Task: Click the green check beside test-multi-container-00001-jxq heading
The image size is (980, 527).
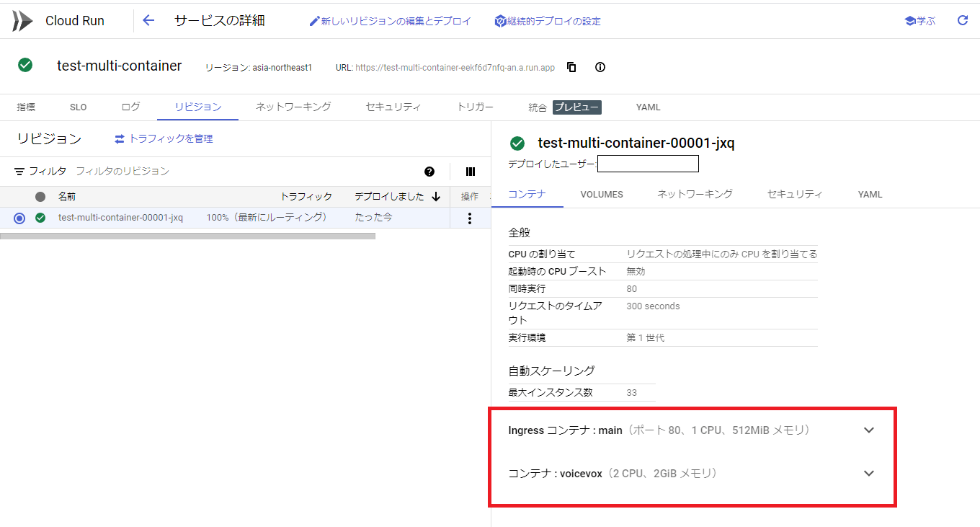Action: point(517,143)
